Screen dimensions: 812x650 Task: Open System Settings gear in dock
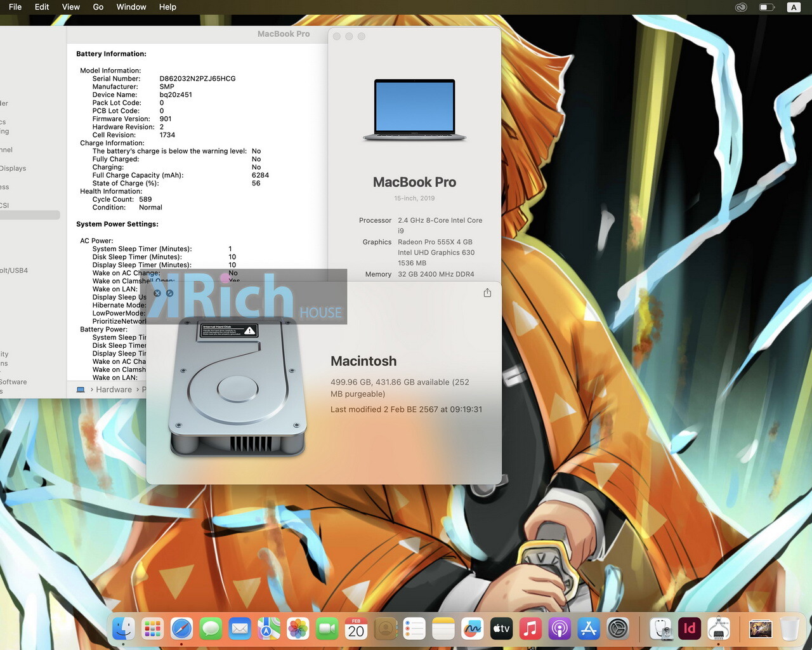[618, 628]
